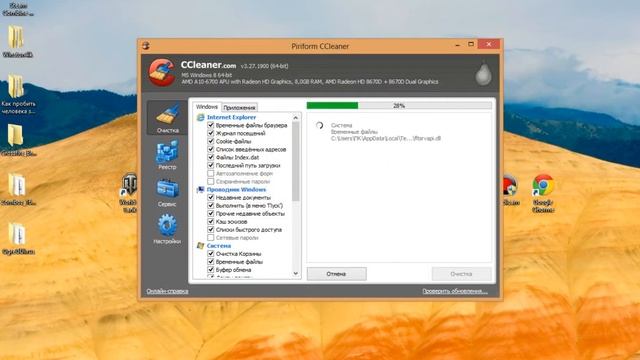Open the "Как пробить человека" desktop folder
640x360 pixels.
click(x=18, y=94)
